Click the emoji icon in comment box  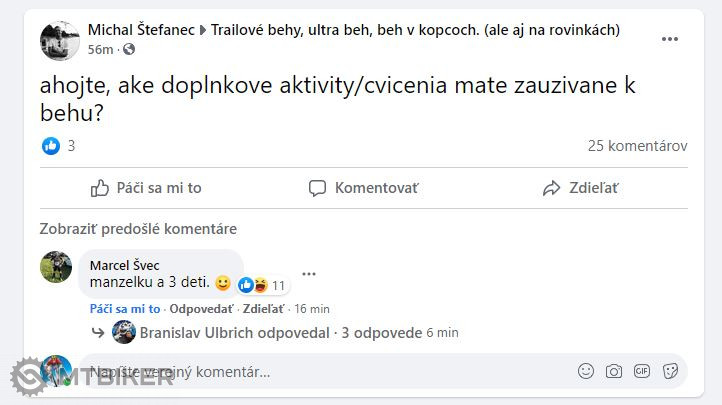tap(586, 371)
